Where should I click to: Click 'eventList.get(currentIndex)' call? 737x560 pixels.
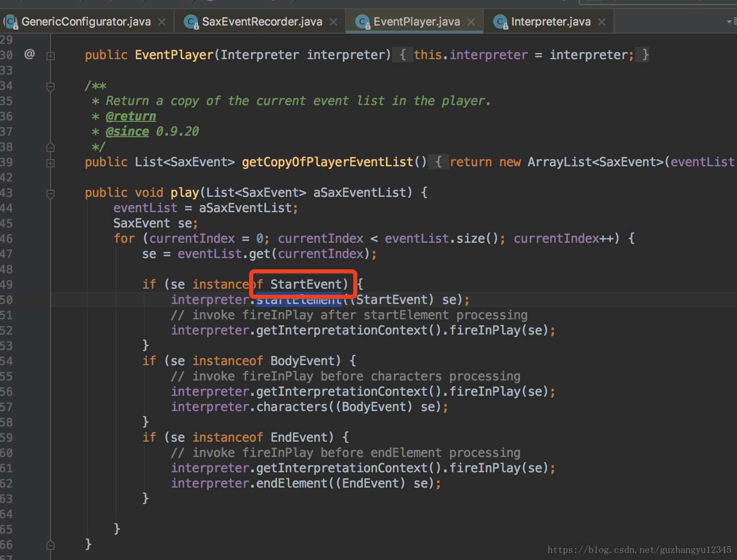(274, 254)
